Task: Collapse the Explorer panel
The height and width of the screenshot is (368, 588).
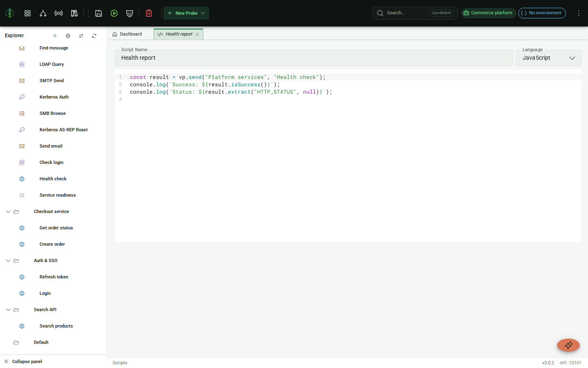Action: (x=23, y=361)
